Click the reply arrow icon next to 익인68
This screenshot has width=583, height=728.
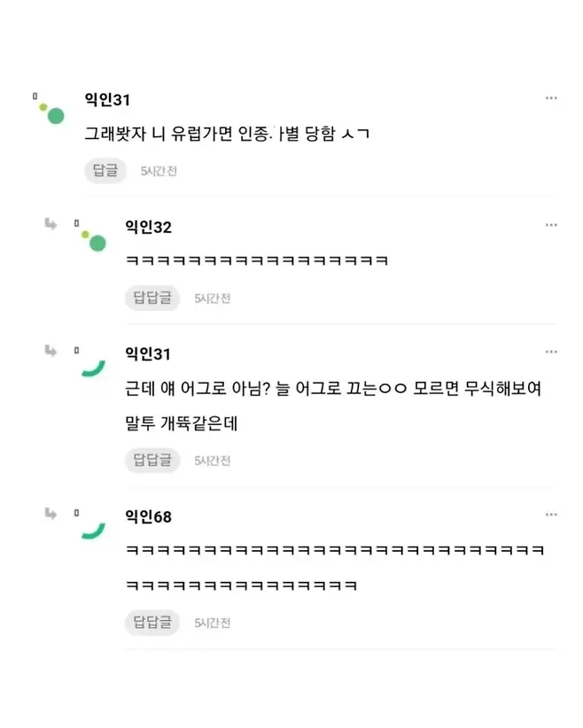point(51,513)
